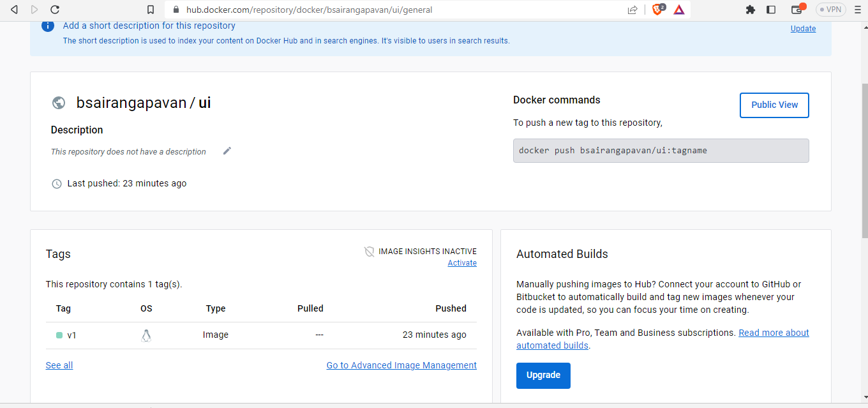The image size is (868, 408).
Task: Toggle the browser sidebar panel icon
Action: tap(771, 10)
